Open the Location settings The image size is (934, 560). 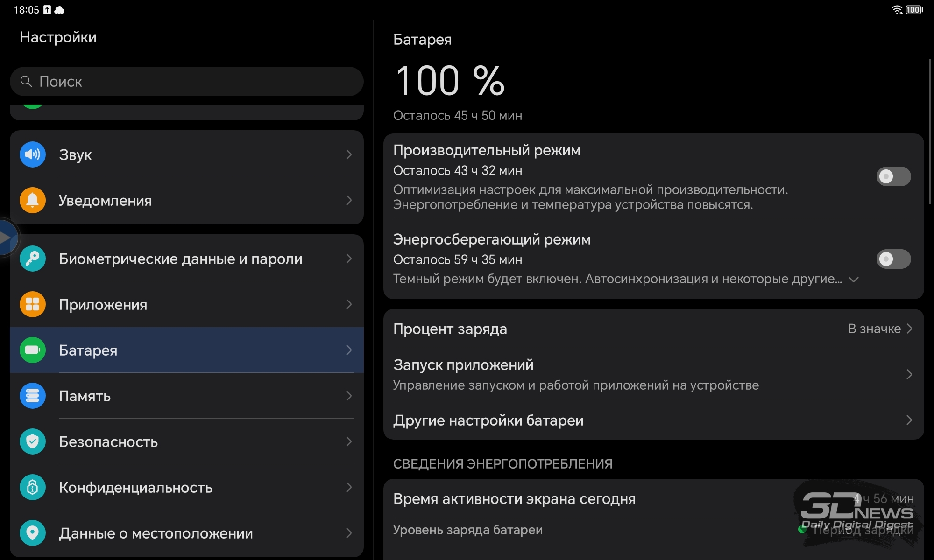point(186,532)
